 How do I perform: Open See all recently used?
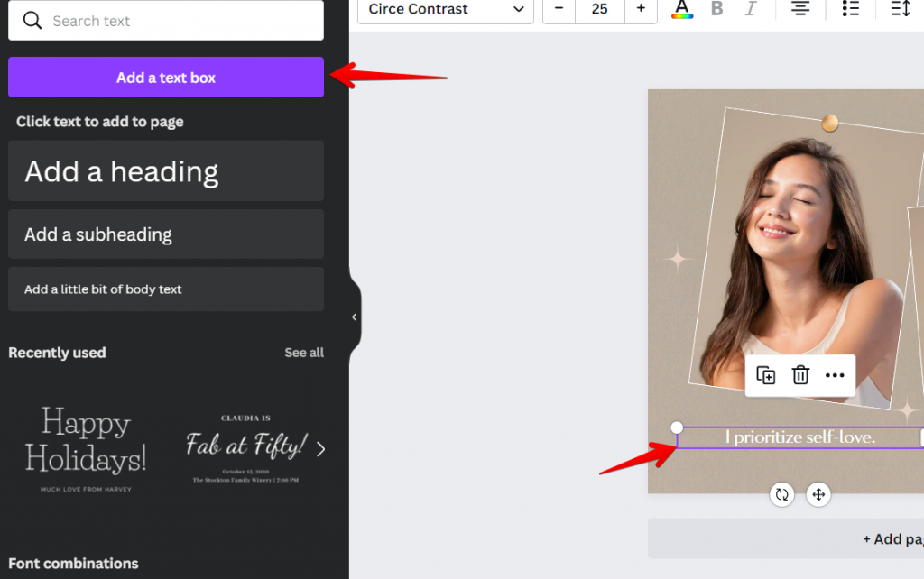[304, 353]
